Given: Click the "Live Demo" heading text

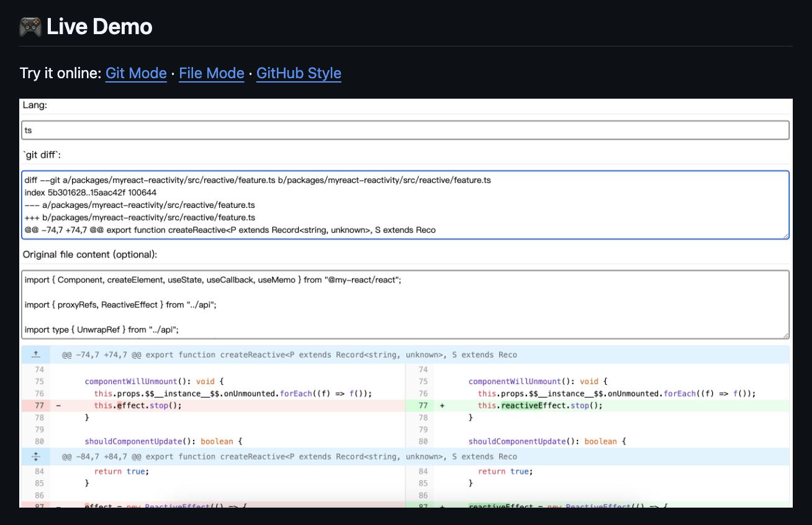Looking at the screenshot, I should [x=99, y=27].
